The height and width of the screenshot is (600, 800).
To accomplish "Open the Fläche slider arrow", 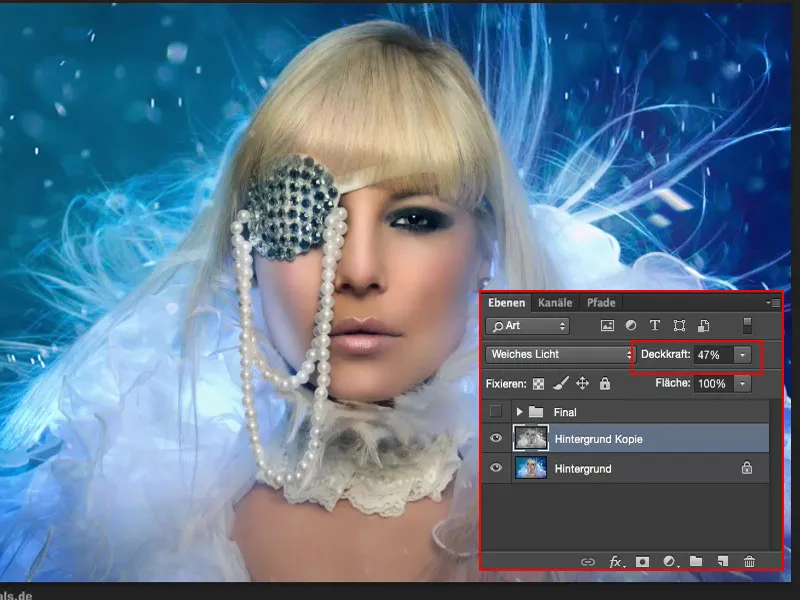I will click(742, 384).
